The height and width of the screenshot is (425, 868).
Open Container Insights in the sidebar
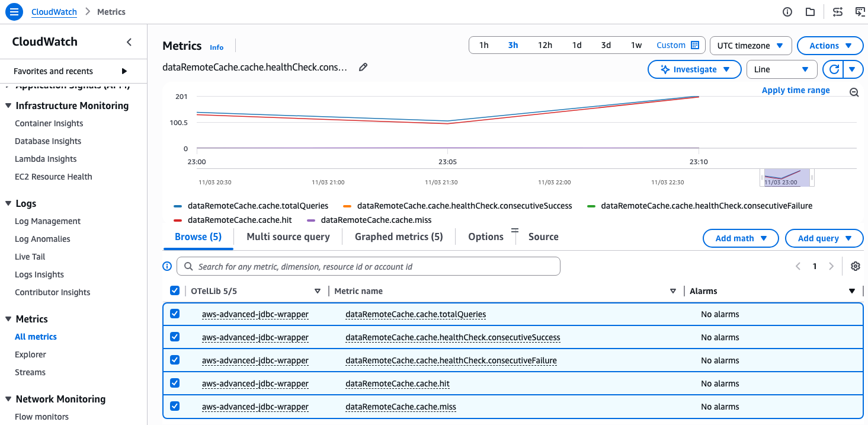click(x=49, y=123)
